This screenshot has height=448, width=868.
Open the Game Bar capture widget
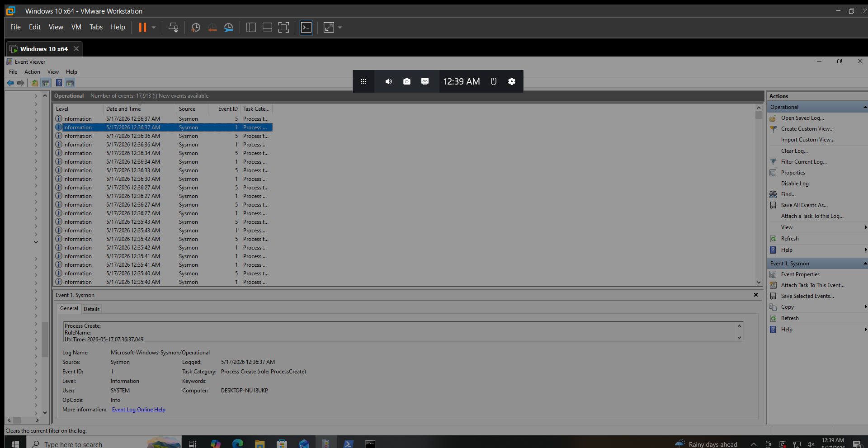click(407, 81)
